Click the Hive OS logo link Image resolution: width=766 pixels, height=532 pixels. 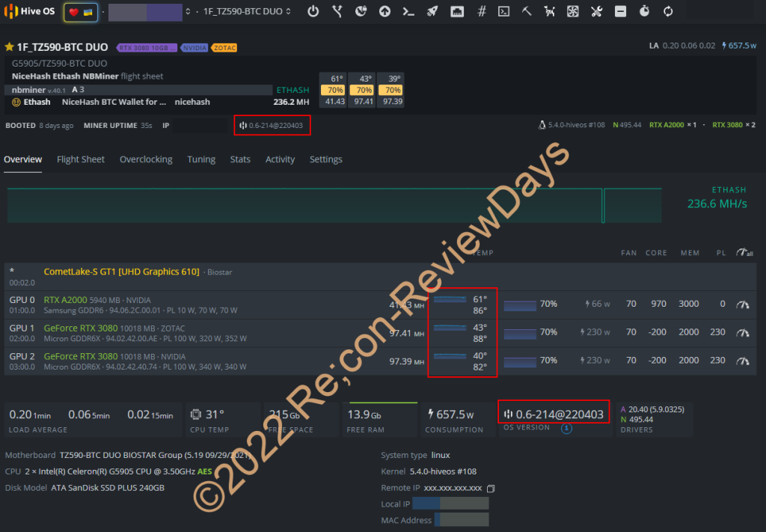coord(30,12)
